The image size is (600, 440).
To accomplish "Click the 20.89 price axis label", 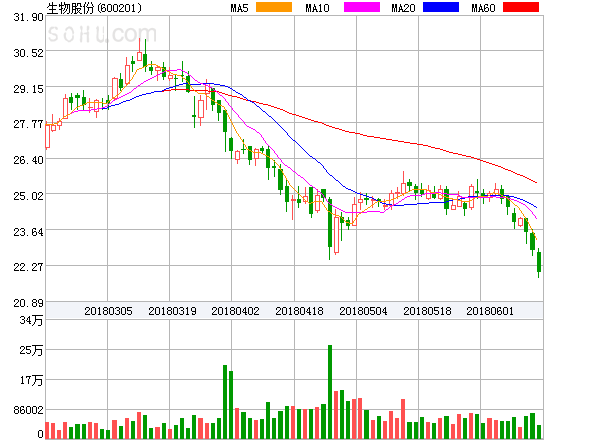I will point(28,303).
